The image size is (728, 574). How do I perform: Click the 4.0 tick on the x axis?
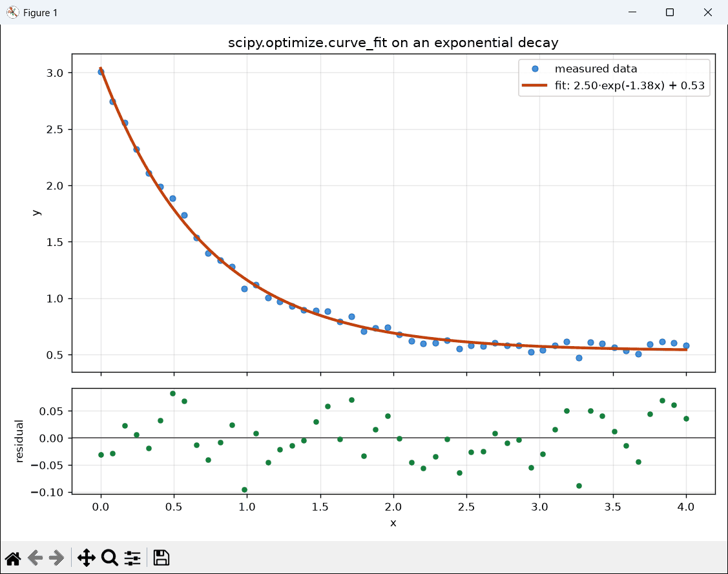[x=686, y=507]
